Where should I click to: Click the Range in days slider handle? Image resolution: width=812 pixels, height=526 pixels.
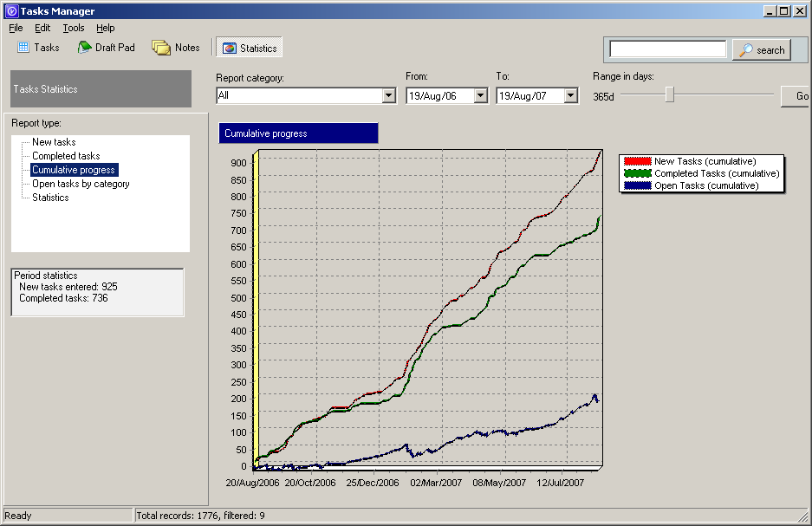tap(670, 95)
